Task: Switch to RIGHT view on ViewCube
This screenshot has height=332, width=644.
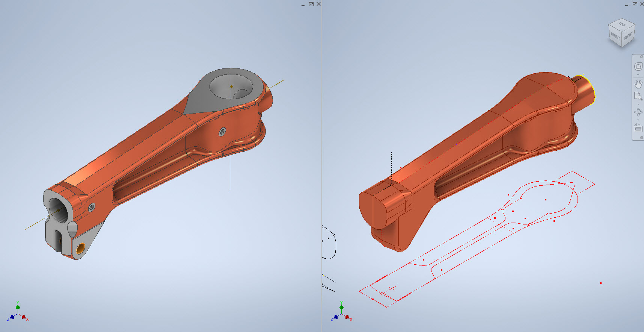Action: [x=629, y=36]
